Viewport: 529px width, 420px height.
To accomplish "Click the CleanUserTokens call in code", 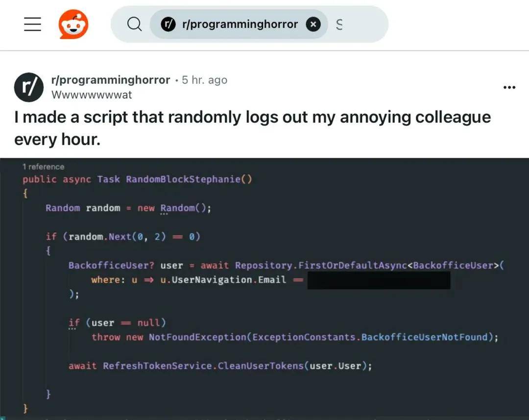I will click(x=261, y=366).
